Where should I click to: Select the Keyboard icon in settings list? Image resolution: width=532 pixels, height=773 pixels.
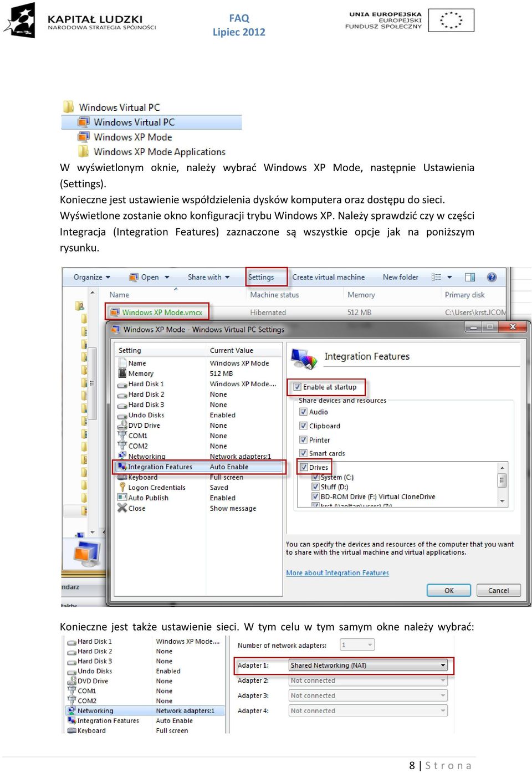point(122,477)
